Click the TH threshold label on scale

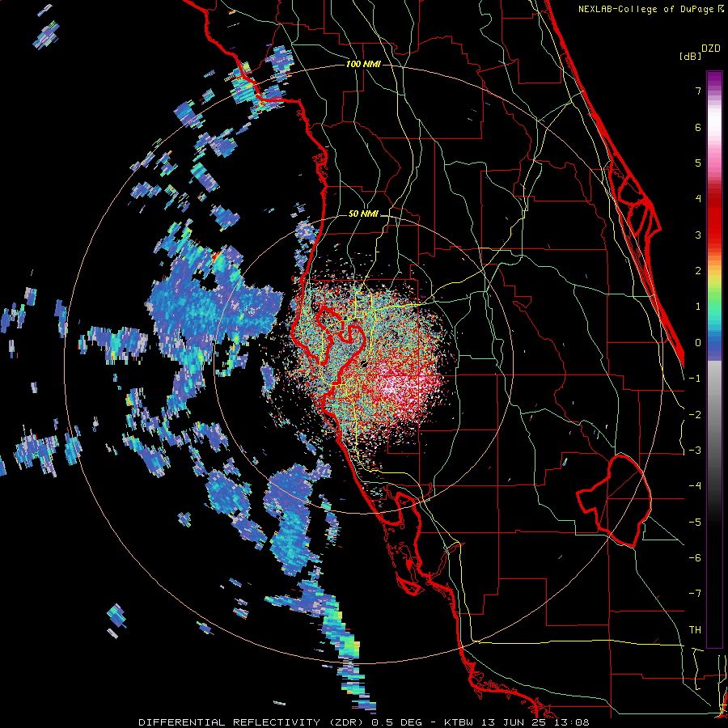click(x=695, y=630)
